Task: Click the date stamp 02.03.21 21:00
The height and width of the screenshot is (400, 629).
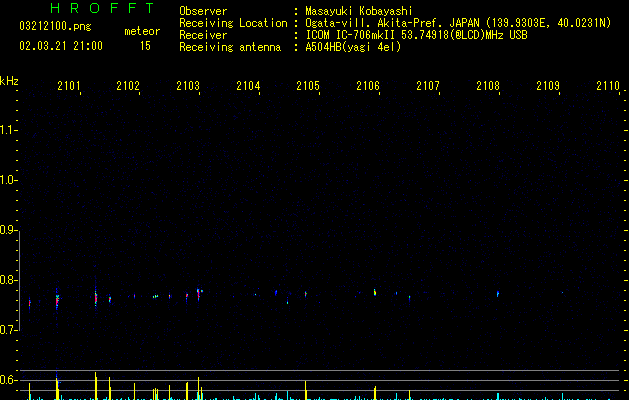Action: 61,46
